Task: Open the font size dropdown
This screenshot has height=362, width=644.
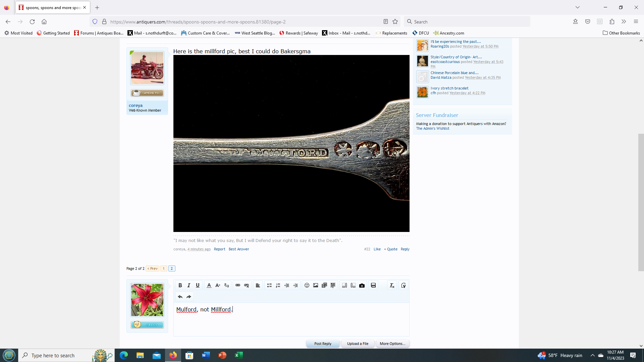Action: 218,285
